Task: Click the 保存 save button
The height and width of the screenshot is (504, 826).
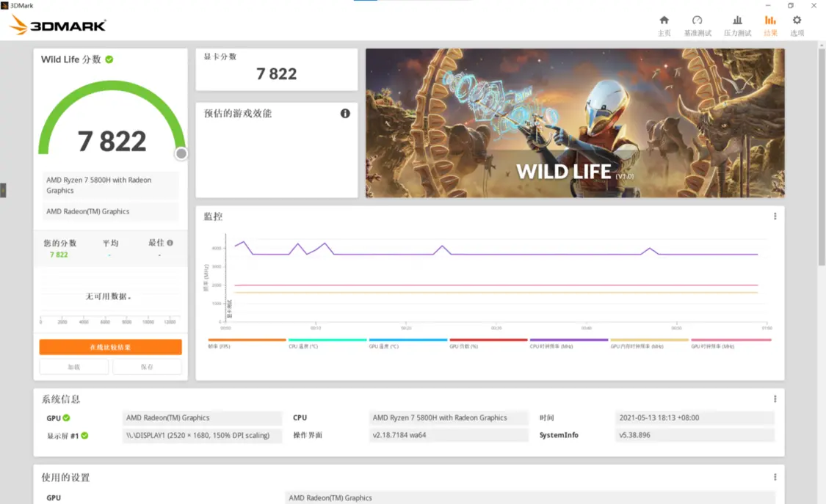Action: point(147,367)
